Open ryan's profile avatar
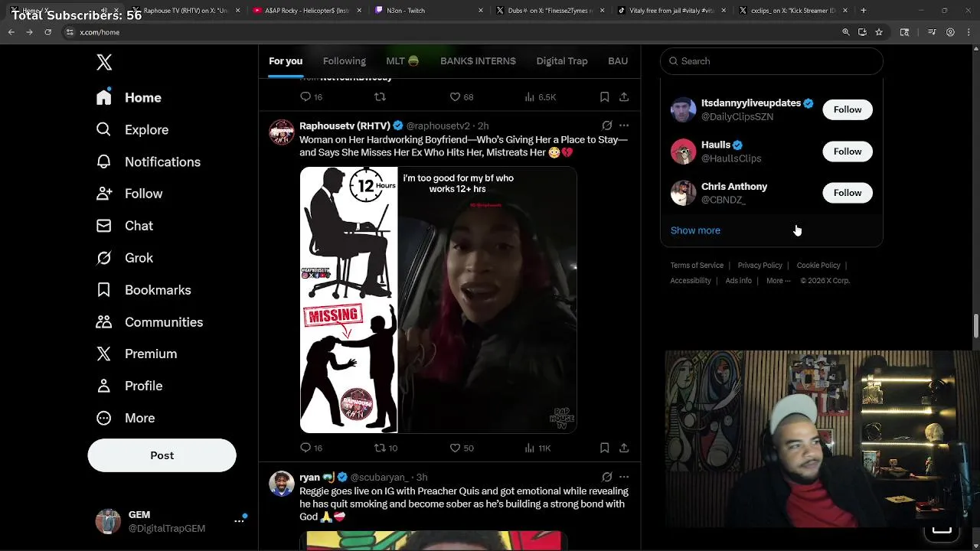The image size is (980, 551). point(282,483)
